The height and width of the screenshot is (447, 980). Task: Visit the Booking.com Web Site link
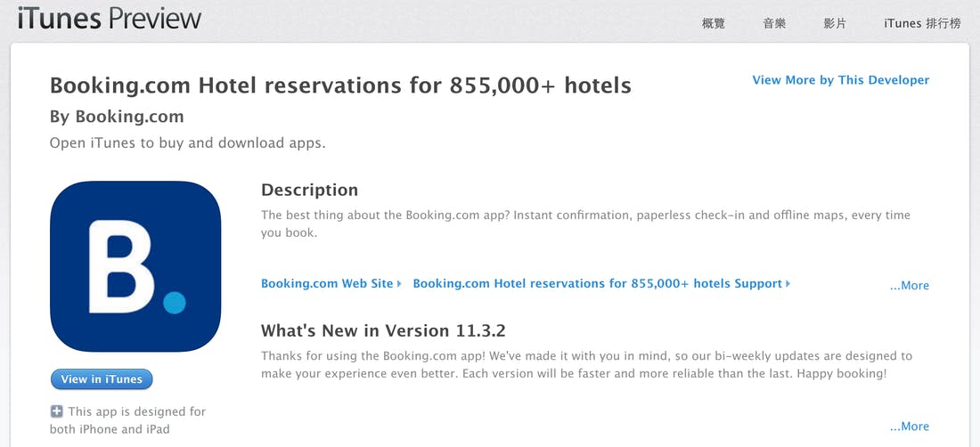[327, 284]
